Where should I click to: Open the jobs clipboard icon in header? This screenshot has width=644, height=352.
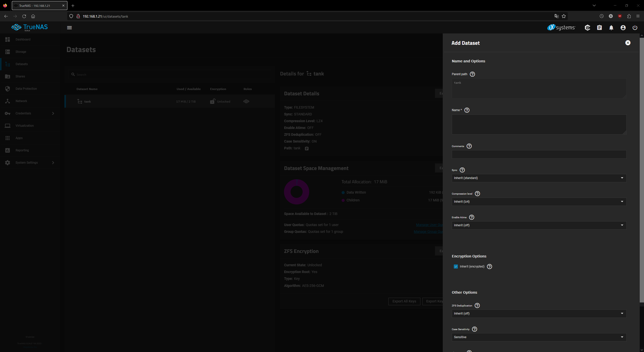[599, 28]
